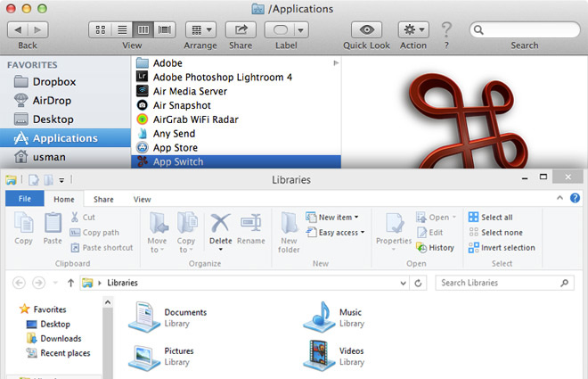Click History in the Open group
The height and width of the screenshot is (379, 588).
tap(435, 248)
